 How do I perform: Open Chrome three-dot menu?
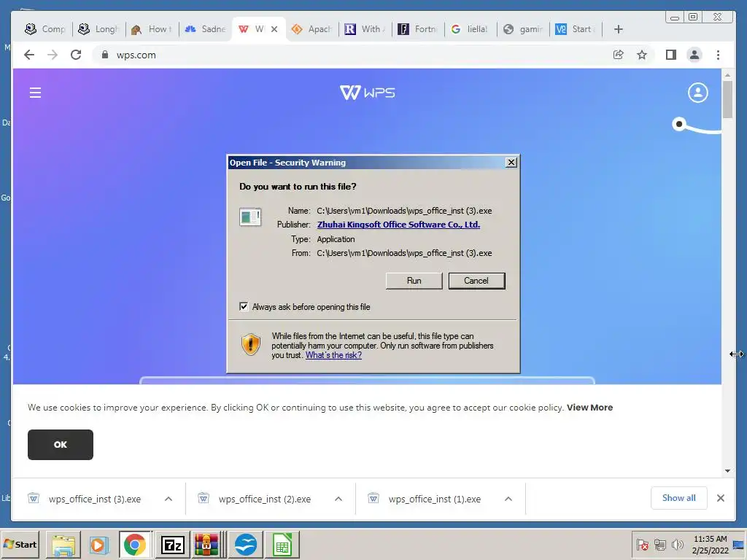pyautogui.click(x=718, y=55)
